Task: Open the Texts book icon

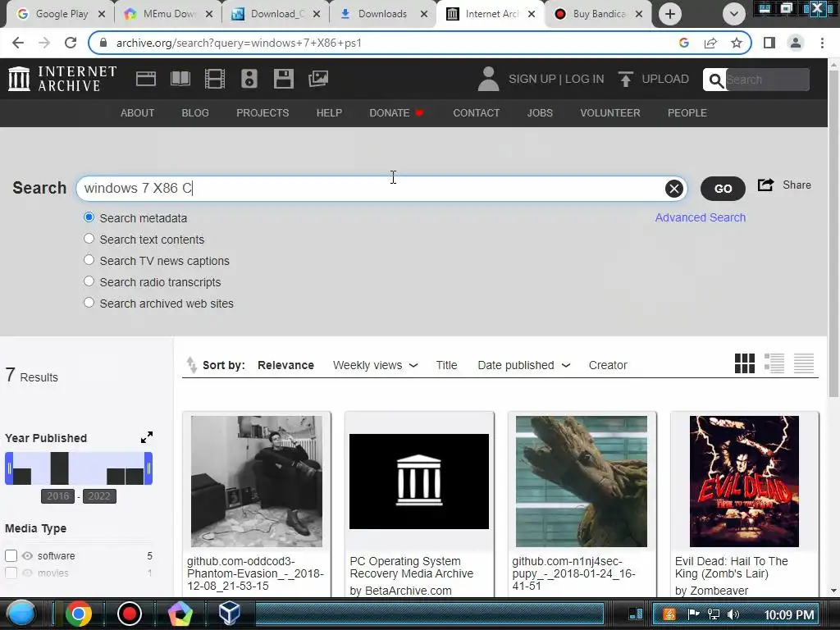Action: pyautogui.click(x=180, y=79)
